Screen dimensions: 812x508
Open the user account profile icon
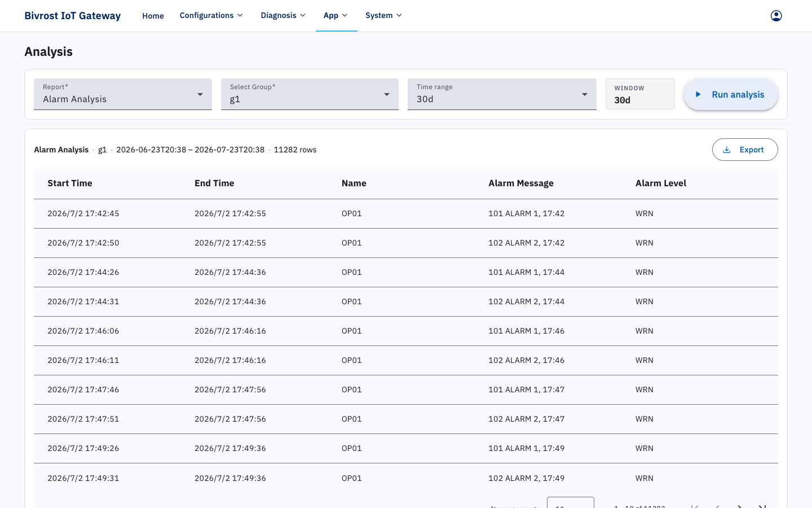click(x=776, y=16)
